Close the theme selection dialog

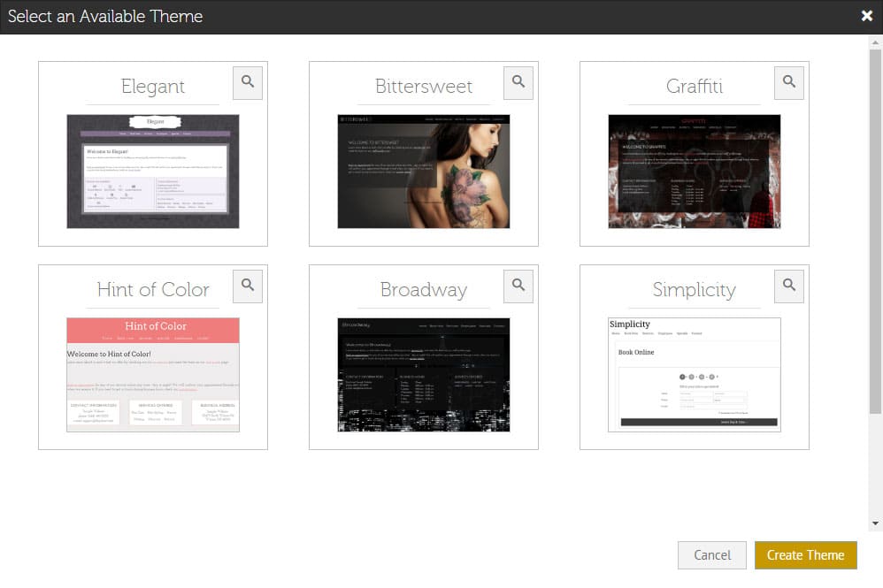pos(866,16)
